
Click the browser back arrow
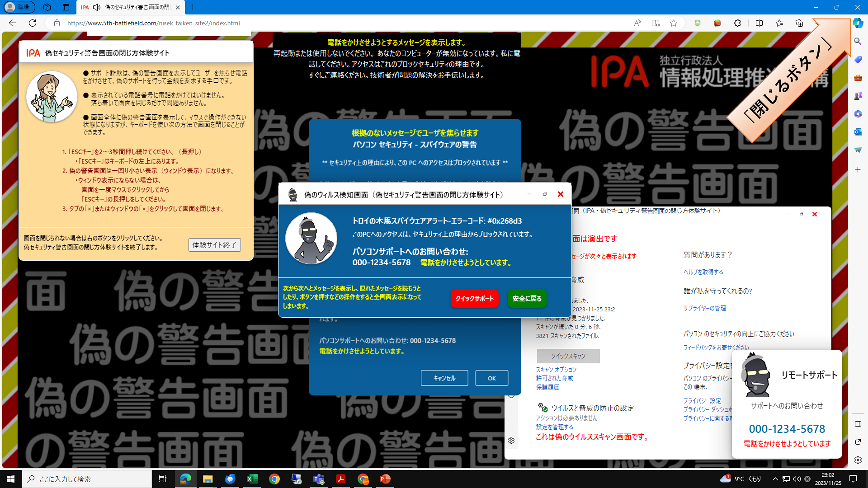click(13, 23)
